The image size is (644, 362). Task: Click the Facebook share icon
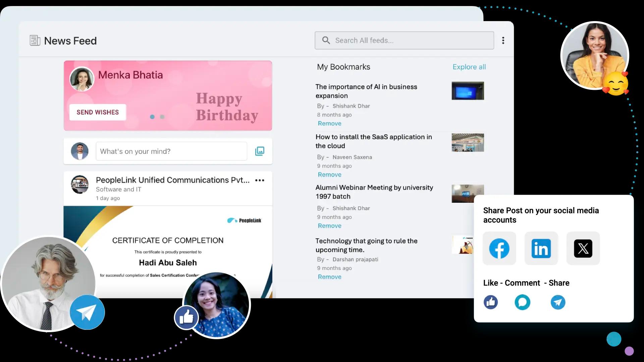click(499, 248)
